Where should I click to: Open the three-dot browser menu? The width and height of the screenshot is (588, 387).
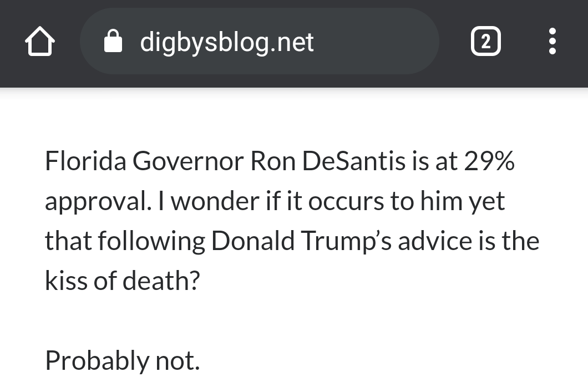[552, 41]
